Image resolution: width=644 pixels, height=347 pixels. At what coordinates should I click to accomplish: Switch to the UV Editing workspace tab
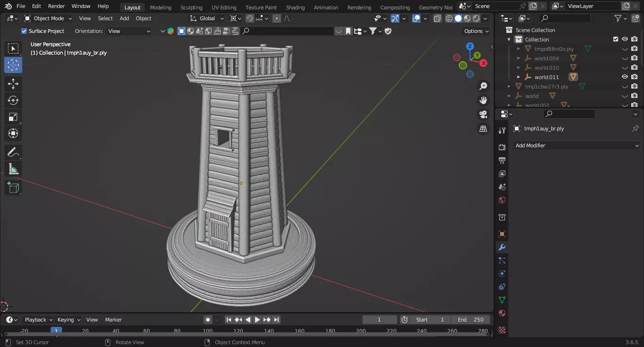[x=224, y=7]
